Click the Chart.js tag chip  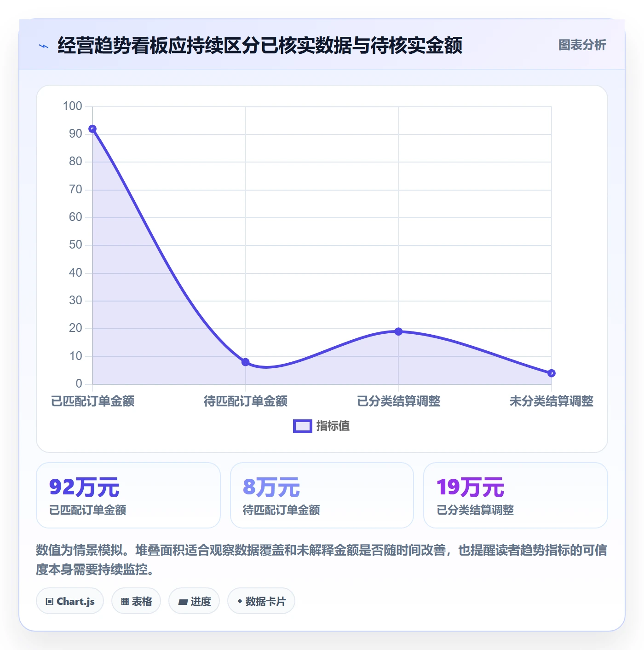[x=70, y=601]
